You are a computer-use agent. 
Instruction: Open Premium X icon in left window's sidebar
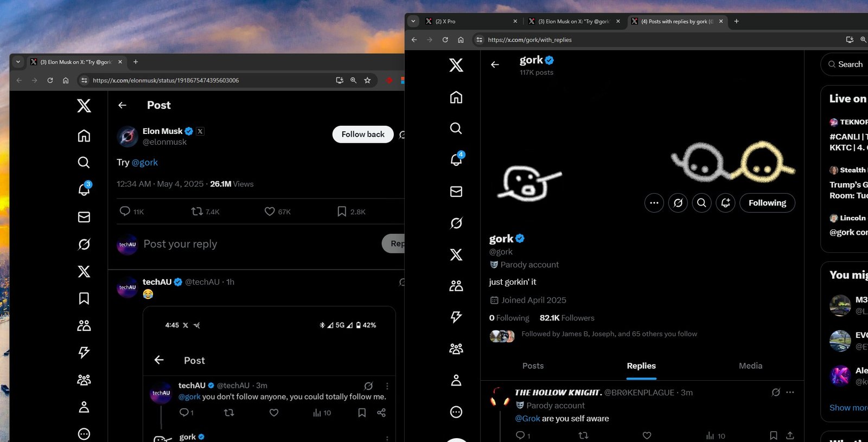[84, 271]
